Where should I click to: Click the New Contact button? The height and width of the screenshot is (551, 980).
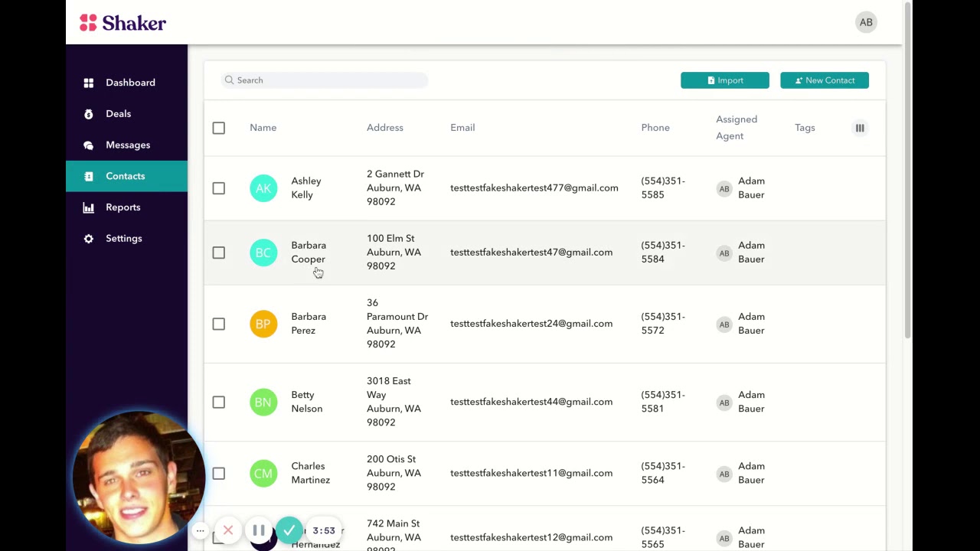pos(825,80)
